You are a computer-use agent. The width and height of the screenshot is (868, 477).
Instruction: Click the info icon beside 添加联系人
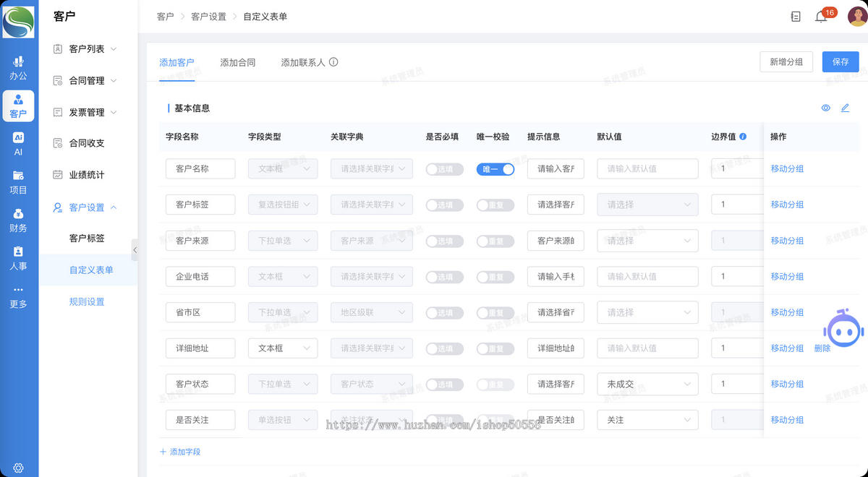point(333,62)
